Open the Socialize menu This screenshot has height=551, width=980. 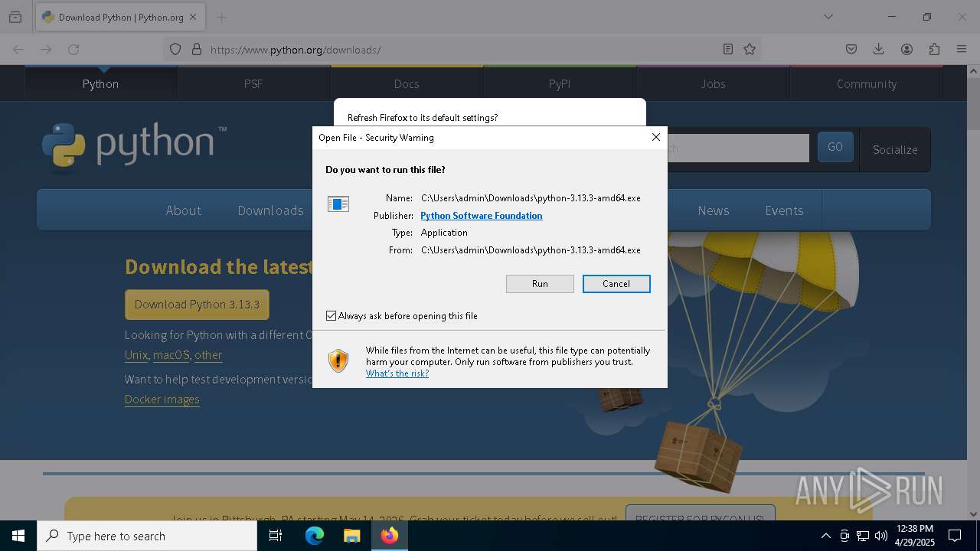pos(895,149)
